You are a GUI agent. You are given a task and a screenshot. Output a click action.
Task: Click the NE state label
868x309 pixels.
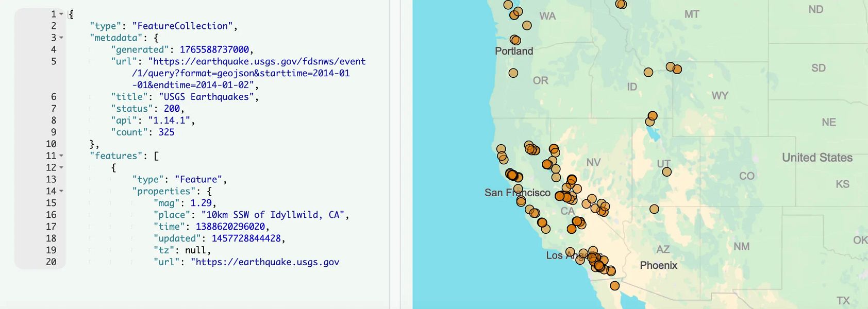pos(829,123)
